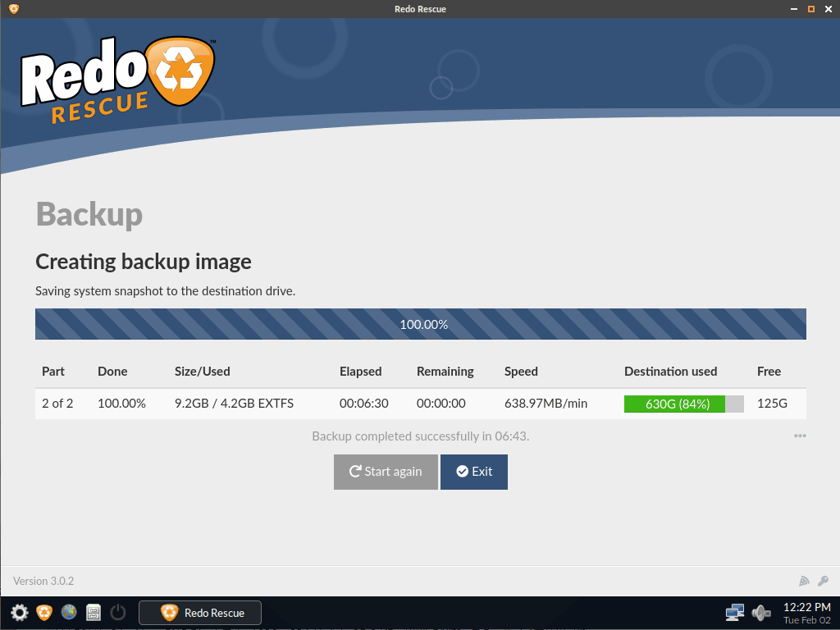840x630 pixels.
Task: Launch Redo Rescue from the taskbar shield icon
Action: [x=44, y=612]
